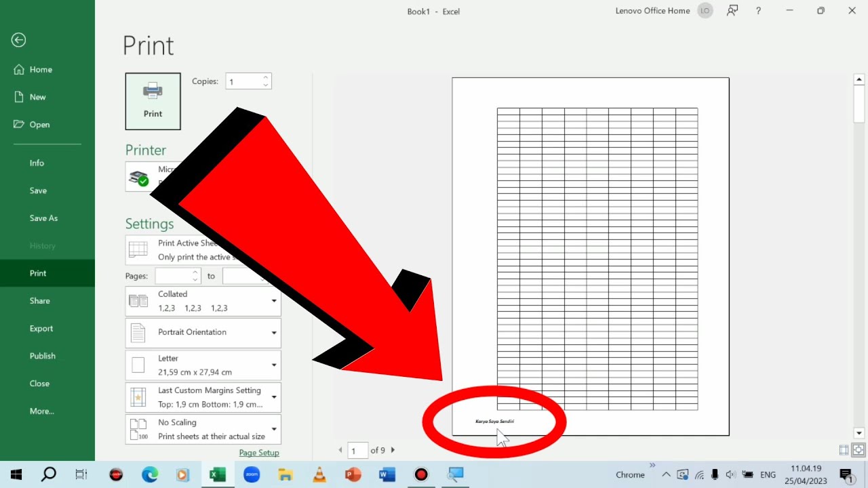Open the orange media player taskbar icon
This screenshot has height=488, width=868.
[x=182, y=474]
